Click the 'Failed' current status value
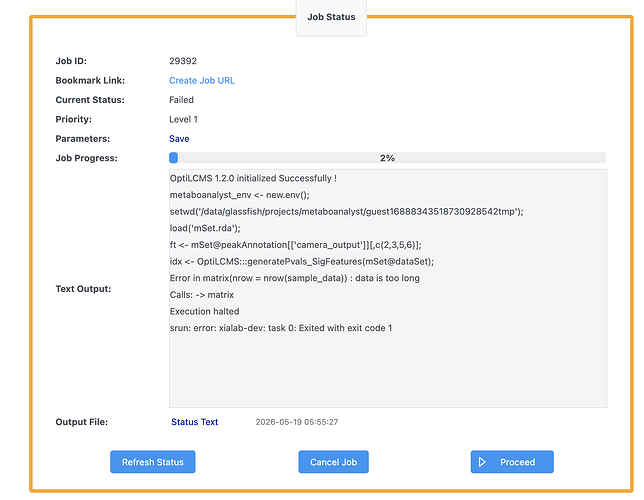The image size is (644, 500). (x=181, y=100)
